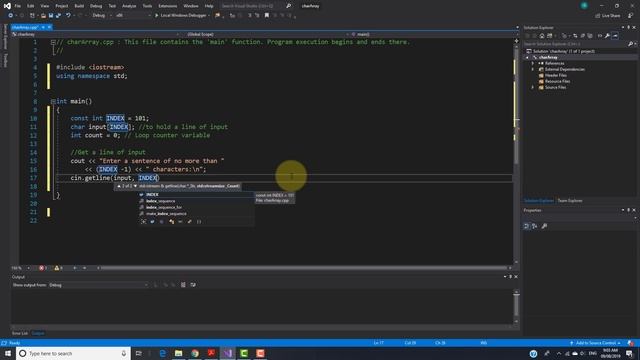Click Properties panel categorized icon
The width and height of the screenshot is (640, 360).
[527, 226]
